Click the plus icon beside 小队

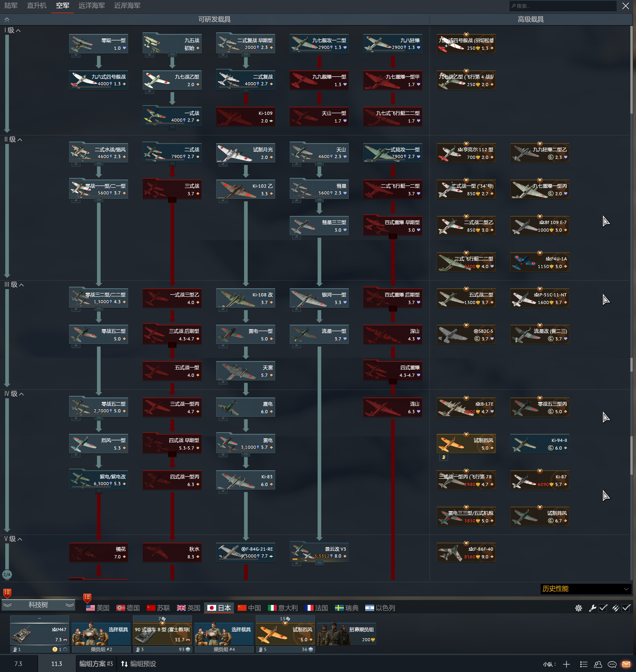coord(567,664)
